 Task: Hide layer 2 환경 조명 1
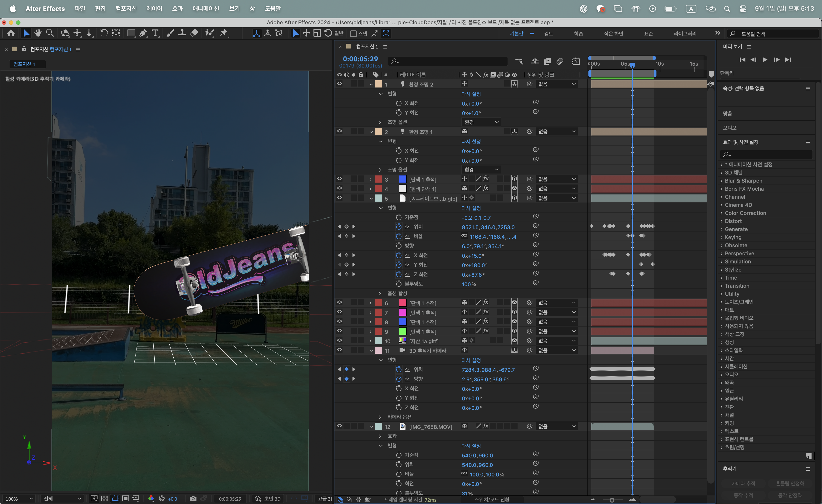pyautogui.click(x=339, y=131)
